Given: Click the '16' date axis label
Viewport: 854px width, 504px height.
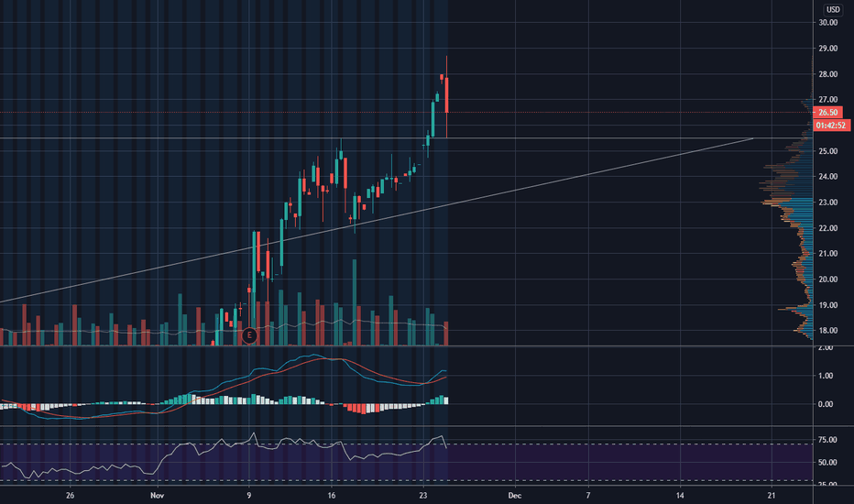Looking at the screenshot, I should [331, 495].
